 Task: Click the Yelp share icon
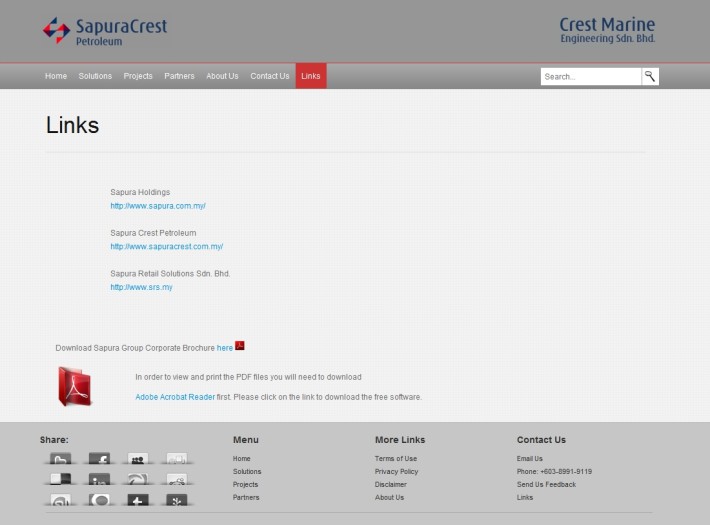click(176, 500)
